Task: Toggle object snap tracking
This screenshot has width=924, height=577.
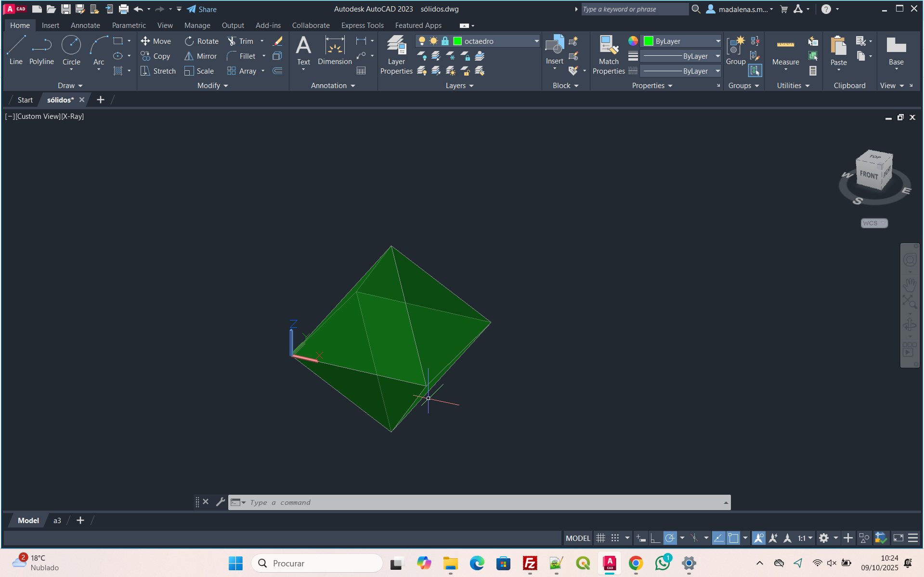Action: point(718,538)
